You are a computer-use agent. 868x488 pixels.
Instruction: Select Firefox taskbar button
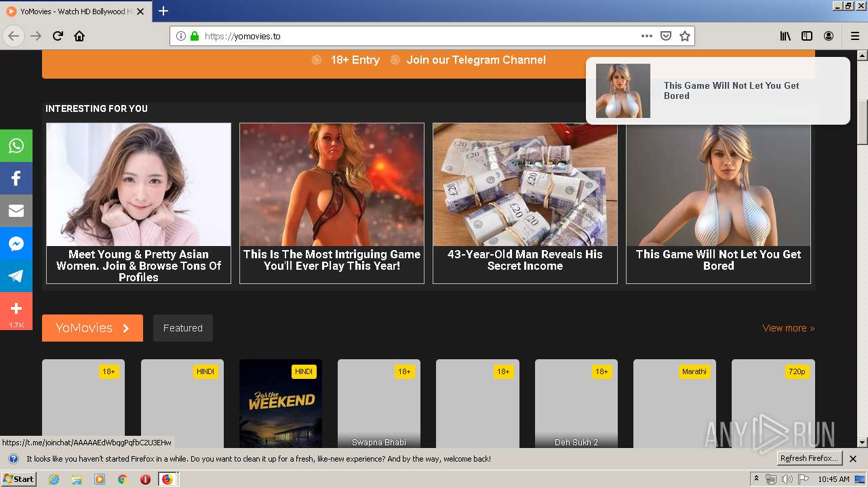pos(167,479)
